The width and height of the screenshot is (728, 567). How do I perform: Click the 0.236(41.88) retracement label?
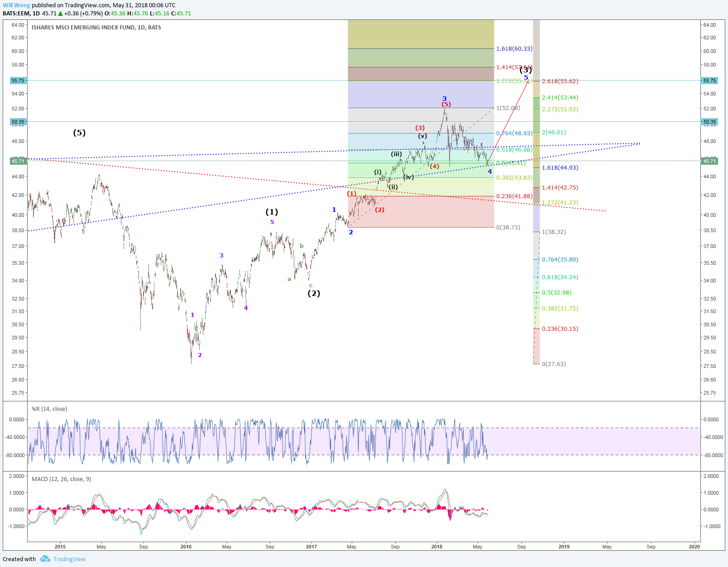coord(514,196)
